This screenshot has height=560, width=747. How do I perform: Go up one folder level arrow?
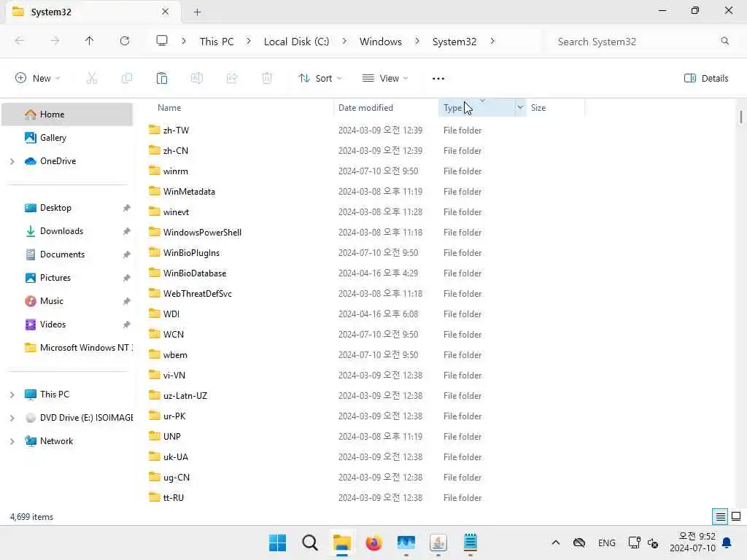89,41
